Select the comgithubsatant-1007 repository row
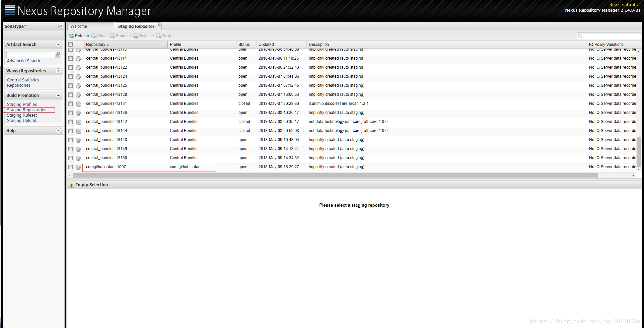 [352, 167]
